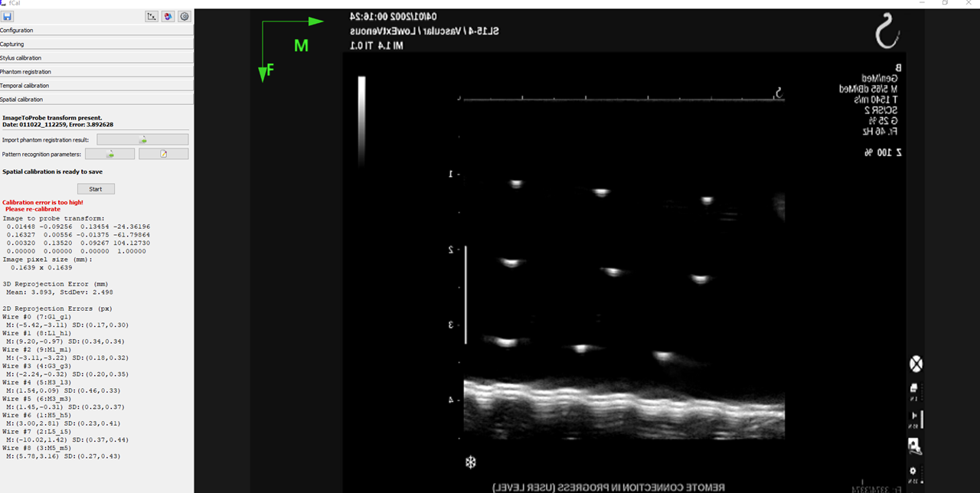Click the blue floppy disk save icon
The width and height of the screenshot is (980, 493).
click(x=7, y=16)
